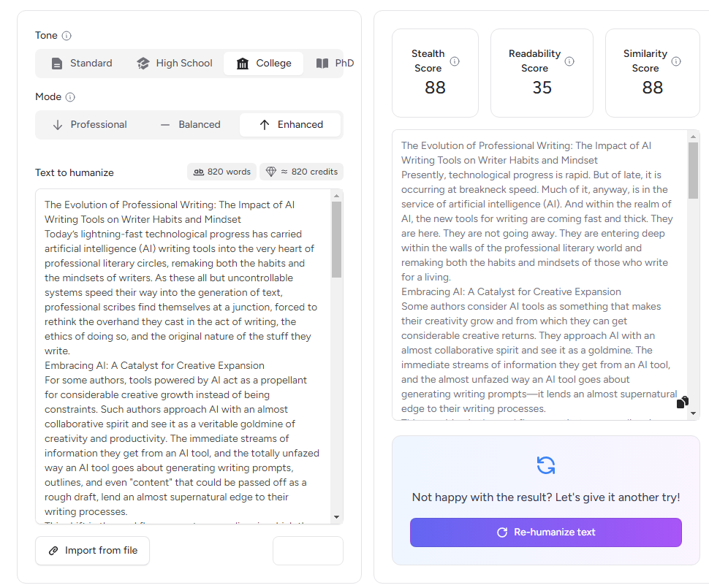Click the Tone info icon
Viewport: 709px width, 588px height.
point(67,36)
